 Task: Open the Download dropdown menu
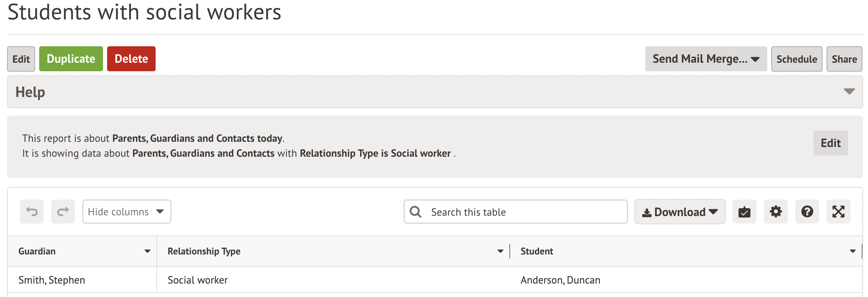tap(680, 212)
